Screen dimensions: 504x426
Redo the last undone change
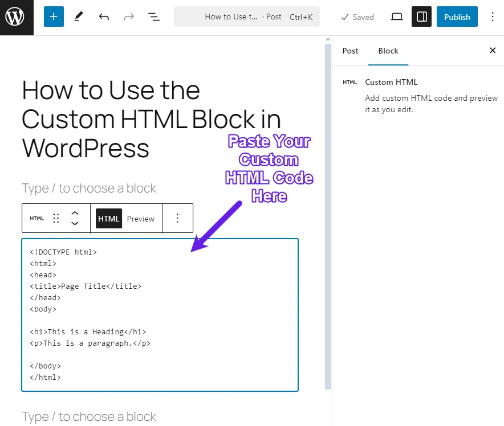(x=129, y=17)
